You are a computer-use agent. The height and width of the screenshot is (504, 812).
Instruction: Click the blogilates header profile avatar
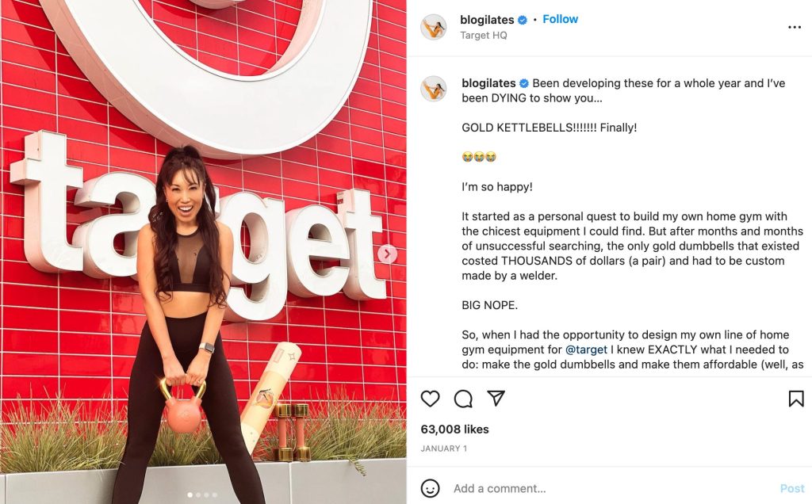(434, 27)
